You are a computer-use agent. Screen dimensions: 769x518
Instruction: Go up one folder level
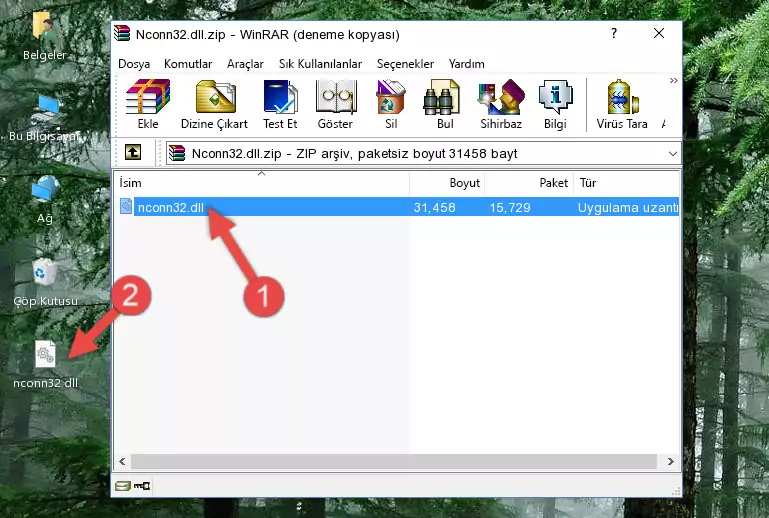[x=133, y=153]
